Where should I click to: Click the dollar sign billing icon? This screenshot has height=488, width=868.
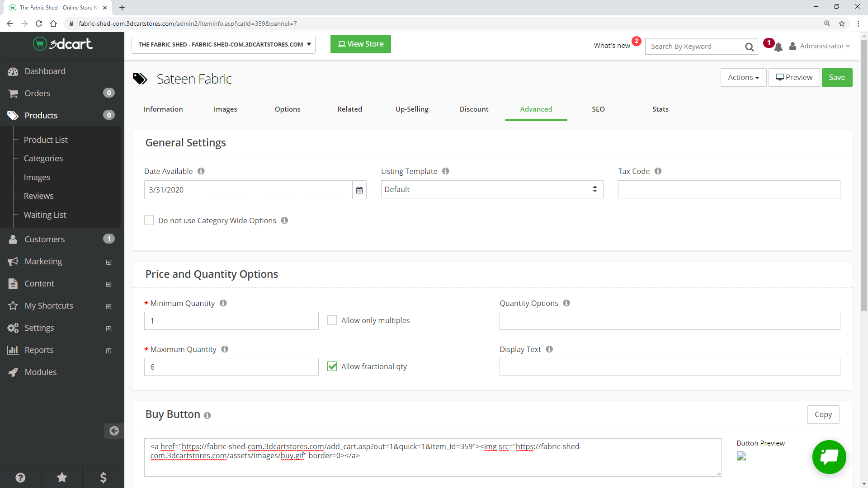[103, 477]
